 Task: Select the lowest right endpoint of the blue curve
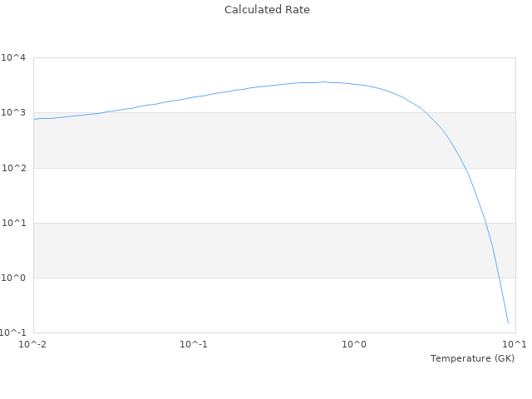click(508, 323)
